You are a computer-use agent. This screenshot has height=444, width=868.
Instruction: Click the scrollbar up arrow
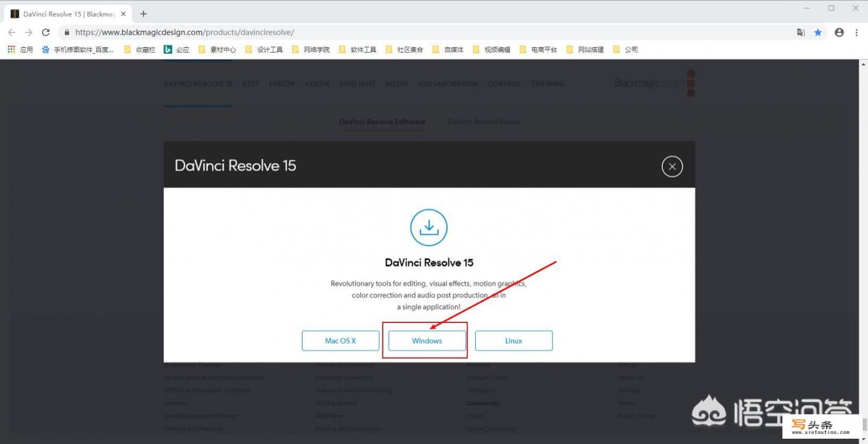coord(863,64)
